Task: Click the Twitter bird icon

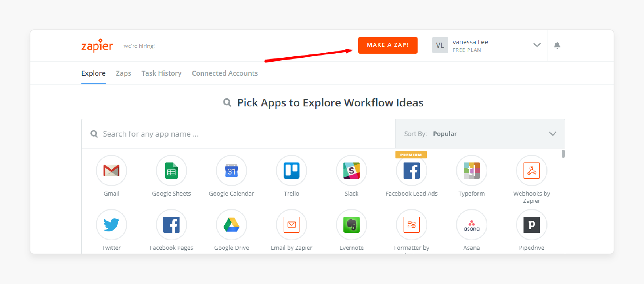Action: click(x=111, y=224)
